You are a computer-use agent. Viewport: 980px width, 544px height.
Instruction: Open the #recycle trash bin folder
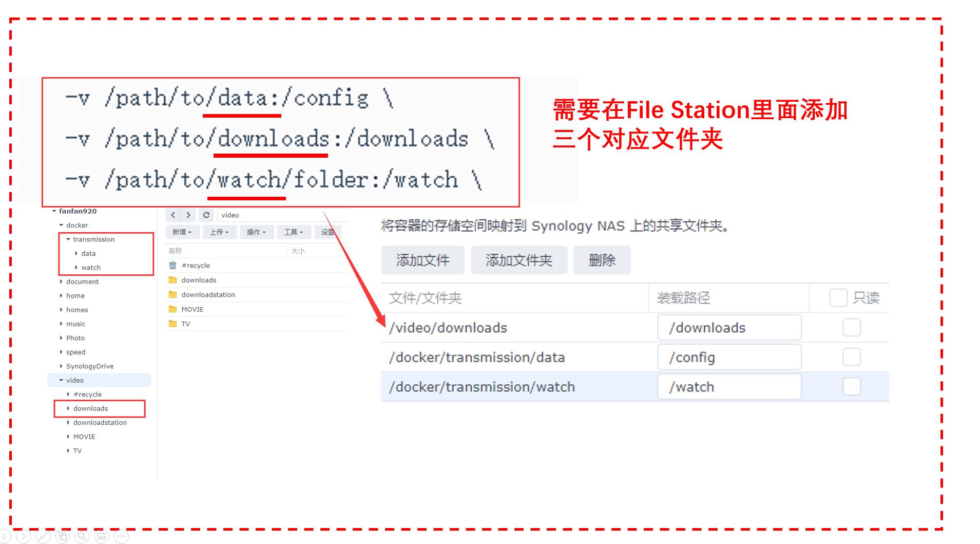[x=195, y=266]
